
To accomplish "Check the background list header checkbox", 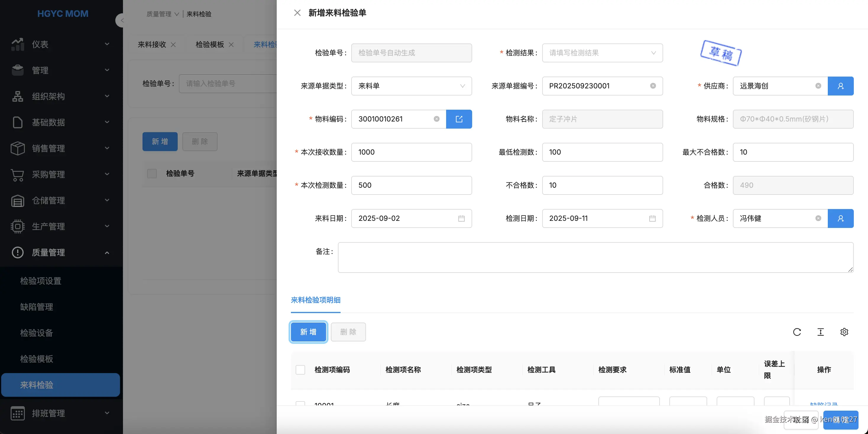I will click(152, 174).
